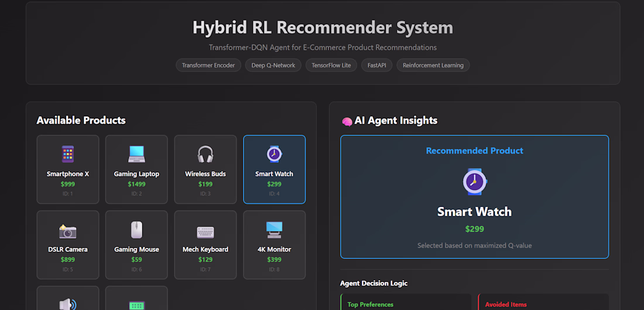Viewport: 644px width, 310px height.
Task: Click the ID: 1 label
Action: [x=68, y=193]
